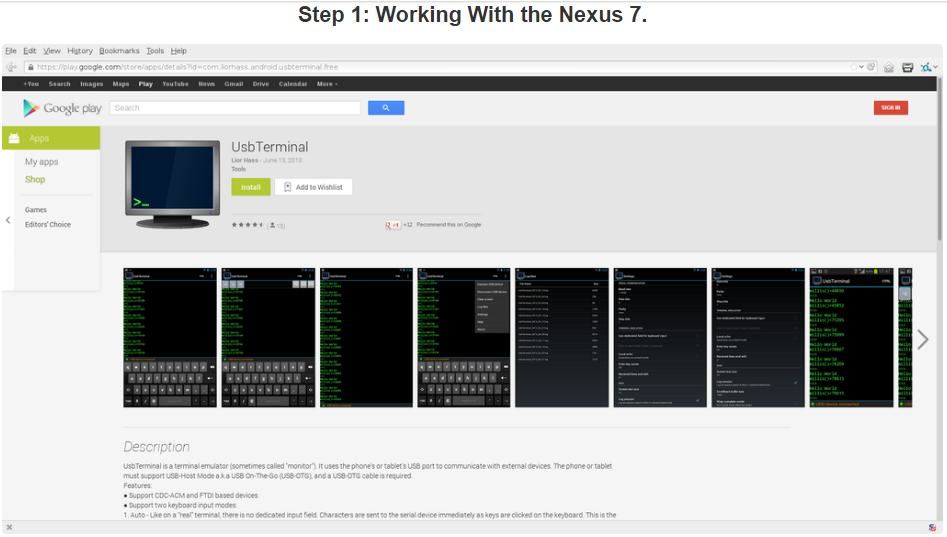
Task: Click Calendar in Google bar
Action: (x=293, y=84)
